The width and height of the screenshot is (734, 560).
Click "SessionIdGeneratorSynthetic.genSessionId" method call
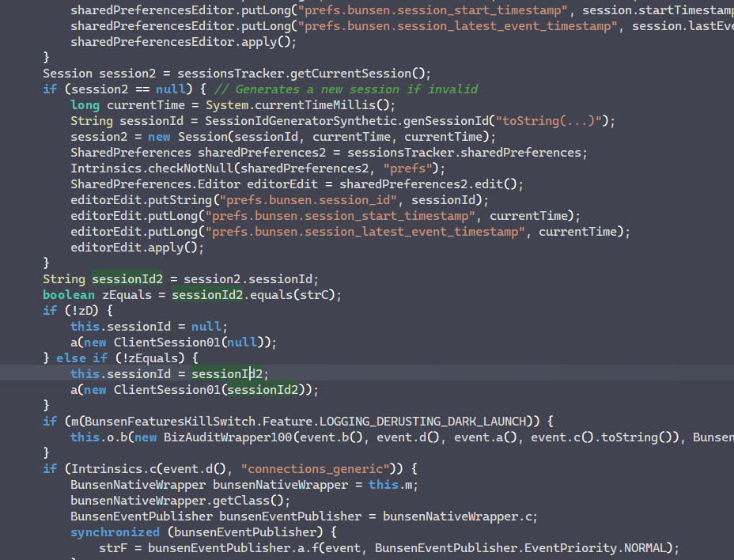click(x=346, y=121)
